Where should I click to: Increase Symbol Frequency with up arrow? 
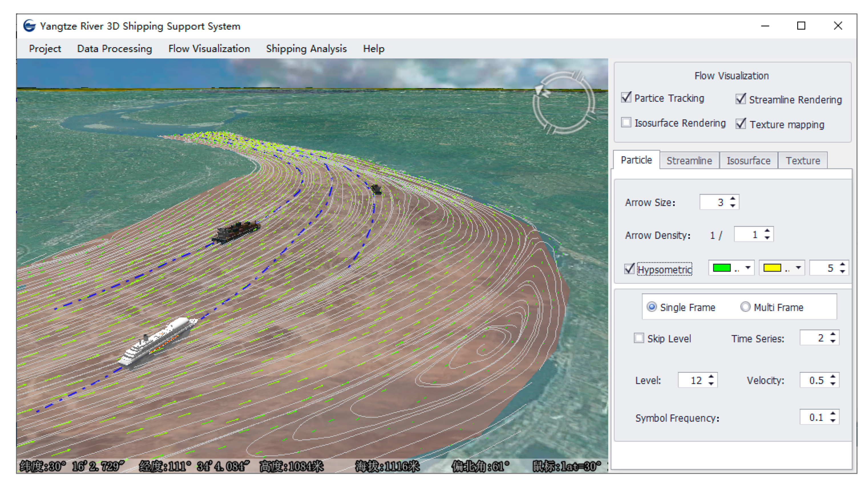click(x=833, y=414)
